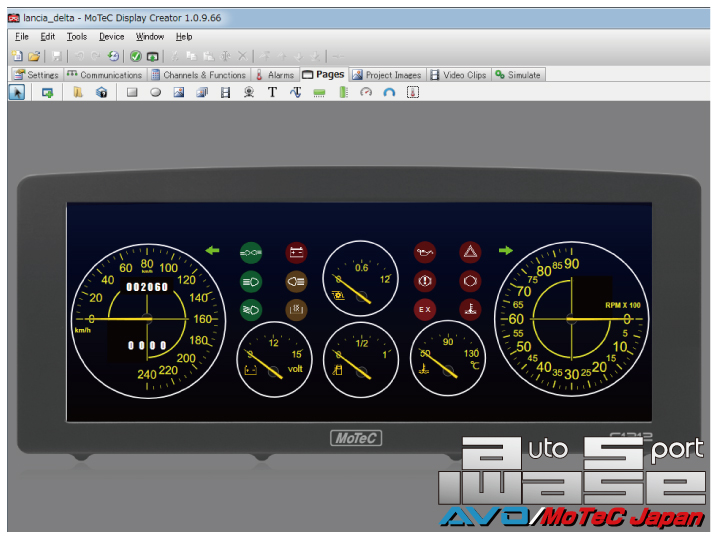Select the right turn arrow indicator
This screenshot has height=539, width=717.
coord(506,251)
